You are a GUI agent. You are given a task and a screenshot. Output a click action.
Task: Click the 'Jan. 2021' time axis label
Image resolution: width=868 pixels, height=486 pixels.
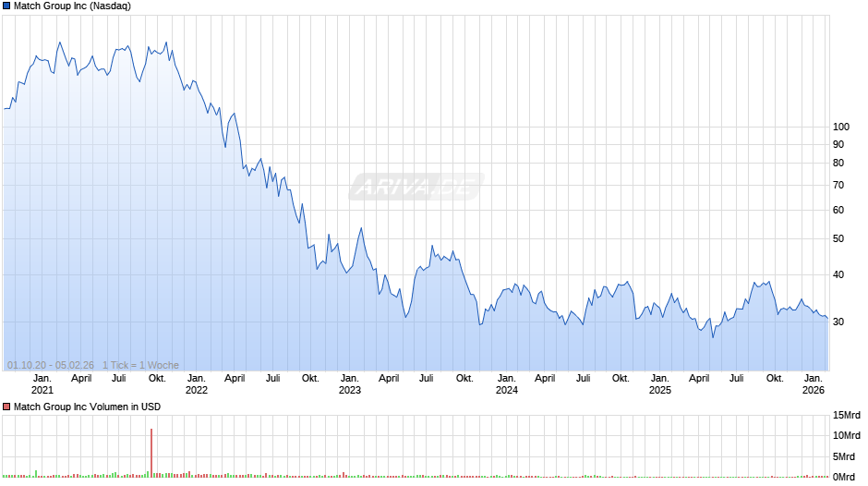coord(42,384)
